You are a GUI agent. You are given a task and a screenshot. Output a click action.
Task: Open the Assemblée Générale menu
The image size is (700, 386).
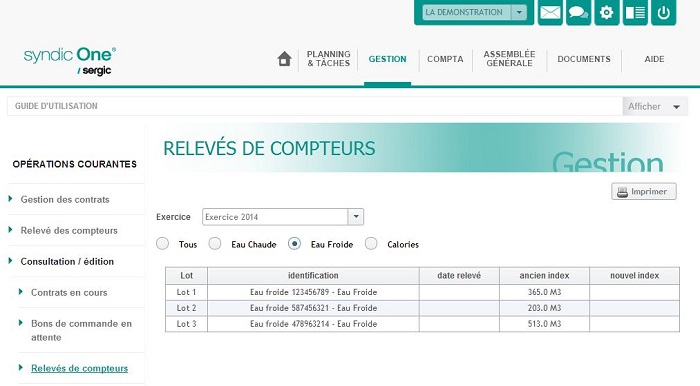tap(509, 59)
